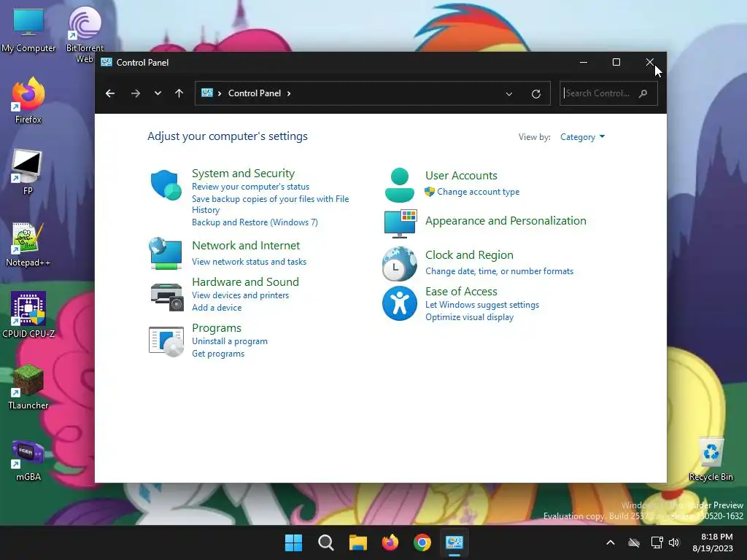Open the Network and Internet globe icon

(x=166, y=253)
